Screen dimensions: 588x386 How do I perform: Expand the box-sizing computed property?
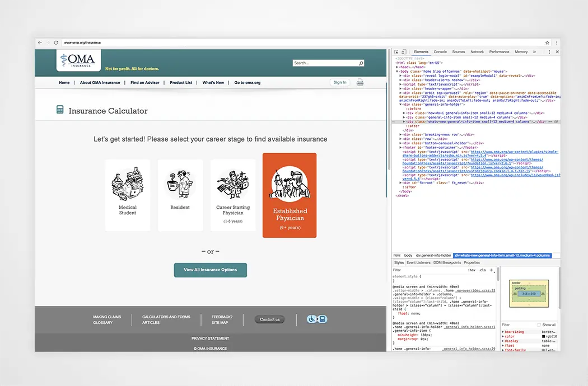coord(503,332)
